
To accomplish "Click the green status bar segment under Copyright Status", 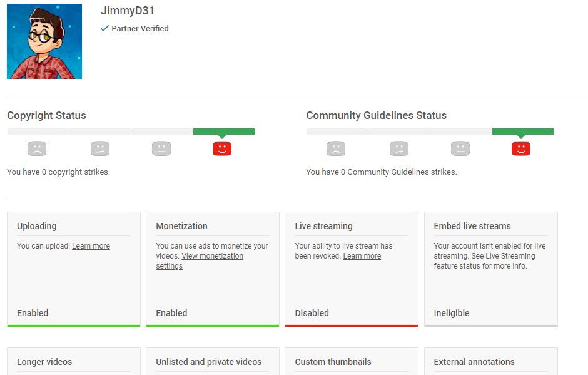I will point(224,131).
